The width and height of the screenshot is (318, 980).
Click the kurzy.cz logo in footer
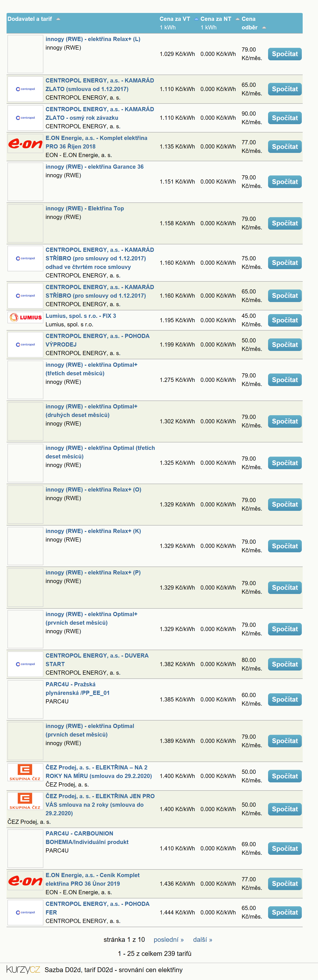click(23, 970)
